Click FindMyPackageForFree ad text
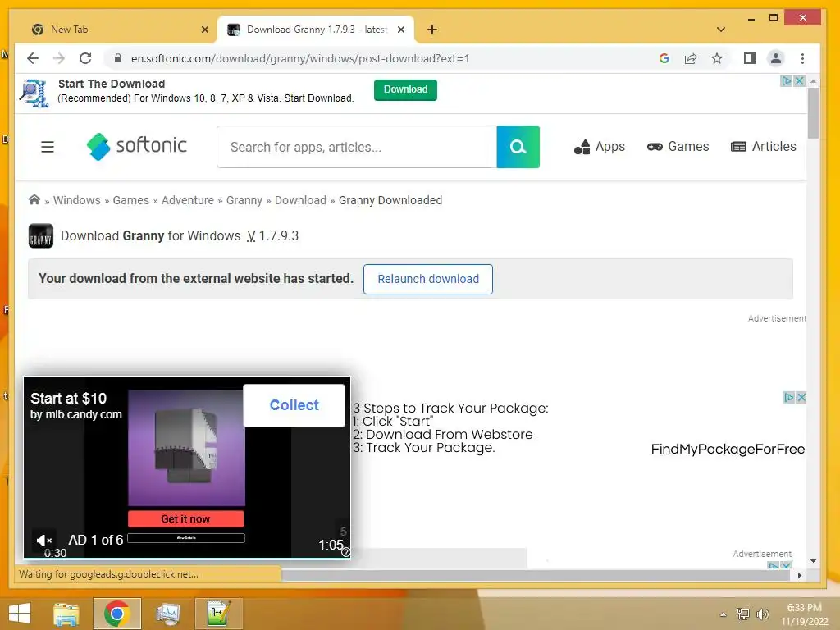 728,449
